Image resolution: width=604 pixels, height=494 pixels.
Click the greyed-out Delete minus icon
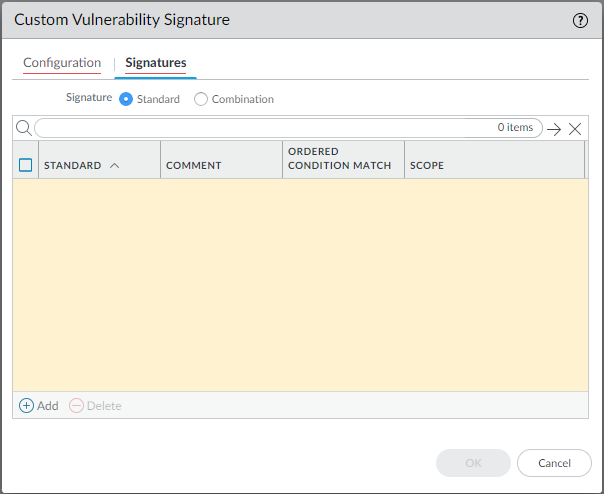(76, 406)
